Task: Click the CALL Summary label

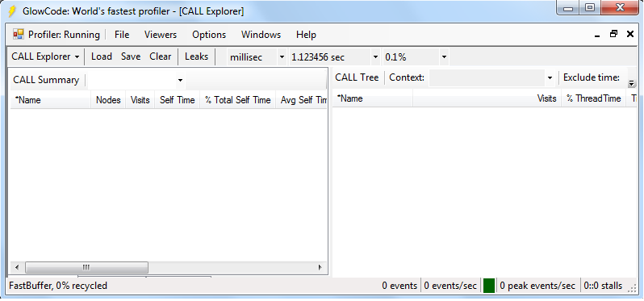Action: pyautogui.click(x=46, y=80)
